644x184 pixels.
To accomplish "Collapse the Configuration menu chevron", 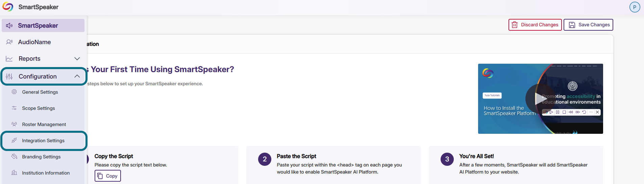I will tap(77, 76).
